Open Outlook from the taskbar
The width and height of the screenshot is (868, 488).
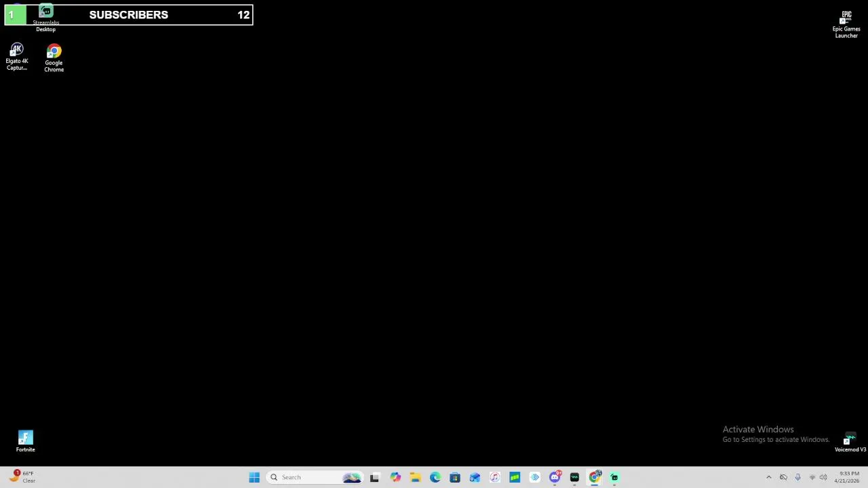pos(475,477)
